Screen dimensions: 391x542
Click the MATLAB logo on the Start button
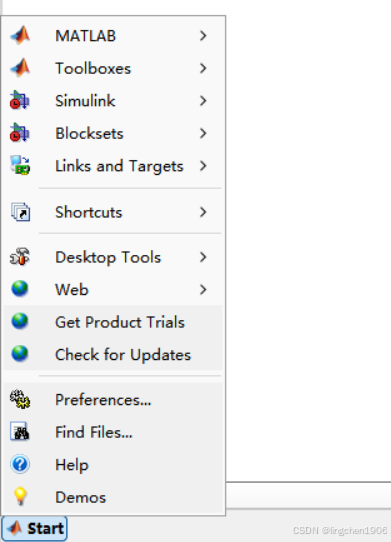click(15, 528)
